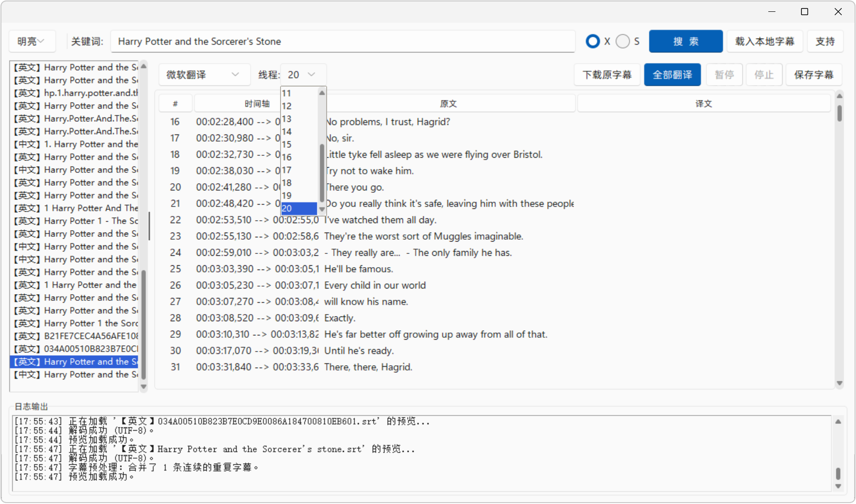Choose 15 in thread dropdown list

click(299, 144)
